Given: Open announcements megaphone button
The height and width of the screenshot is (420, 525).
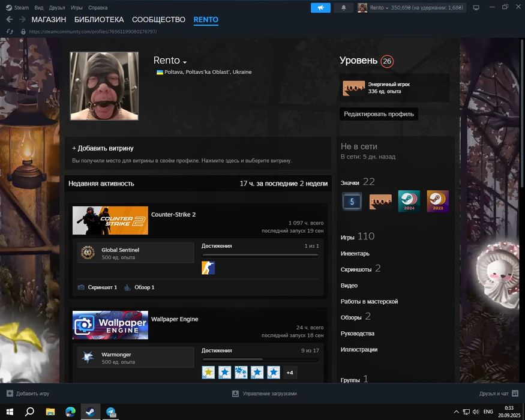Looking at the screenshot, I should (x=320, y=7).
